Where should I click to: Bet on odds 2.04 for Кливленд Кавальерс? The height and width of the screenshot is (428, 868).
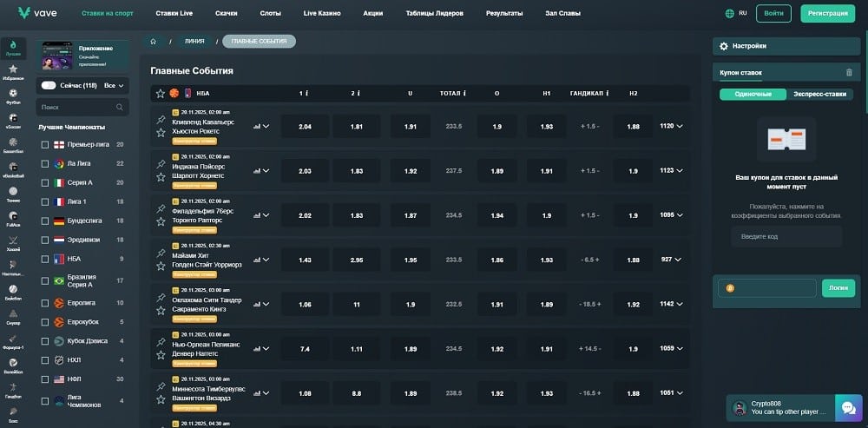305,126
